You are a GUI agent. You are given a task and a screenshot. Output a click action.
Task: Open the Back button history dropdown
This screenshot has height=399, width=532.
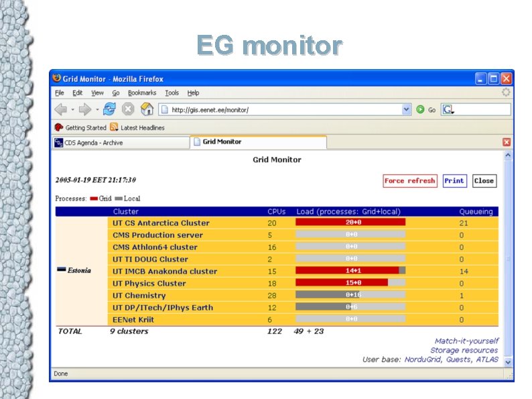pyautogui.click(x=72, y=110)
